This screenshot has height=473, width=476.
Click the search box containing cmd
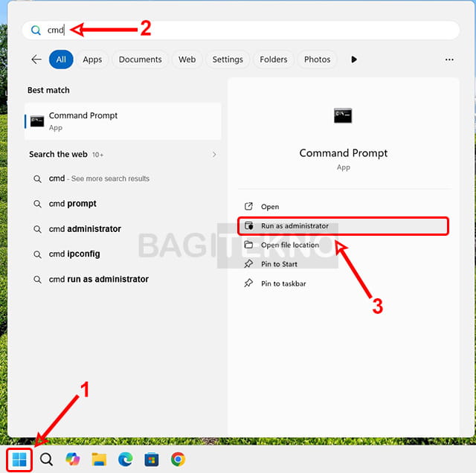[x=241, y=30]
